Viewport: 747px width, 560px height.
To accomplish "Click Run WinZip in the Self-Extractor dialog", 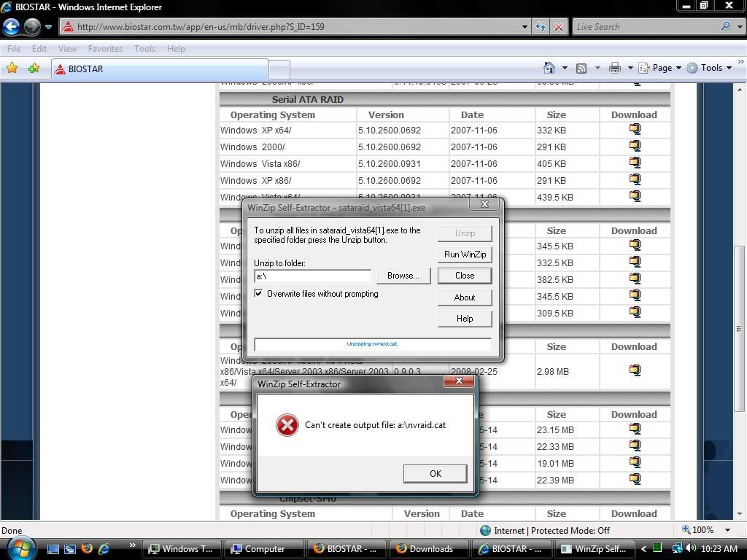I will (x=465, y=254).
